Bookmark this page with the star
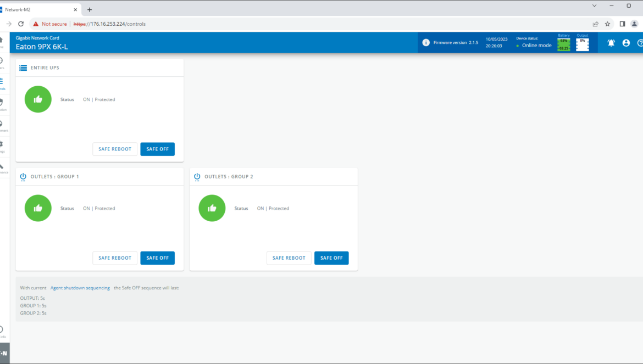 607,24
